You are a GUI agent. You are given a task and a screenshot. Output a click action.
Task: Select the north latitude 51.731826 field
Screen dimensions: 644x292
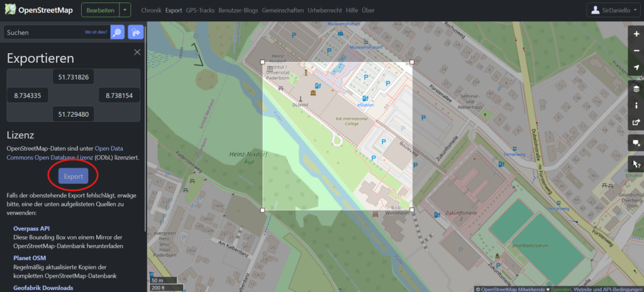(73, 77)
